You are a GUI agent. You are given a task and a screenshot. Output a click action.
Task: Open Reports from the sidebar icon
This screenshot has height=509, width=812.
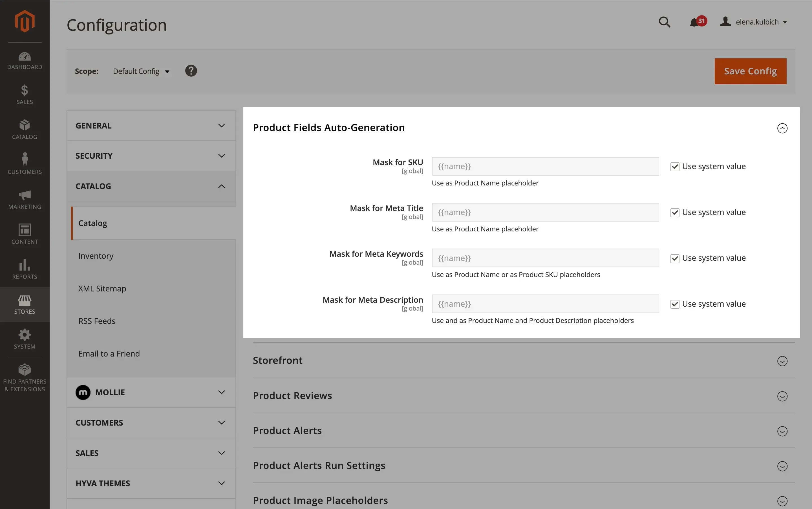[25, 269]
